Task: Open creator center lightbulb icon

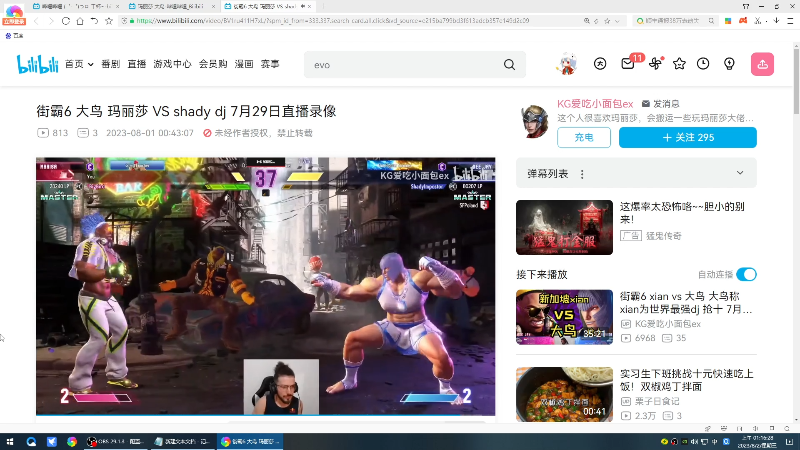Action: (x=729, y=64)
